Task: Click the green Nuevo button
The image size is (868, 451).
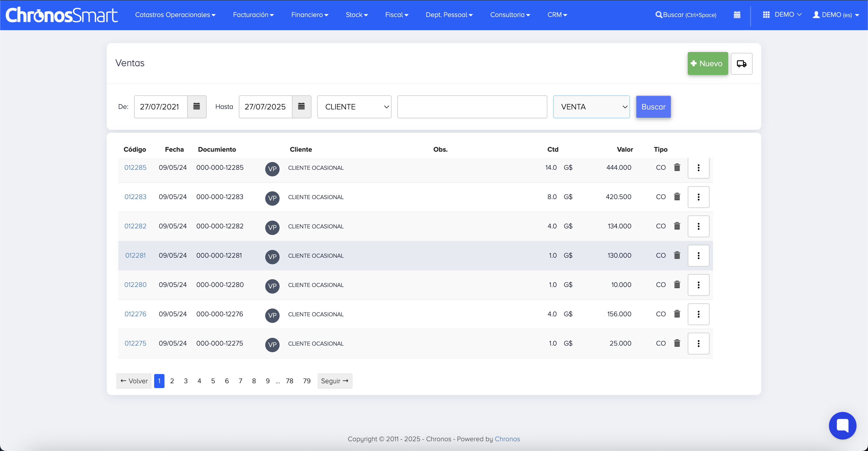Action: click(707, 63)
